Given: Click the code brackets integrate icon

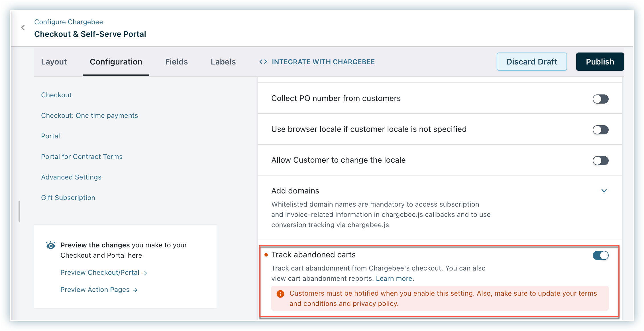Looking at the screenshot, I should (263, 62).
